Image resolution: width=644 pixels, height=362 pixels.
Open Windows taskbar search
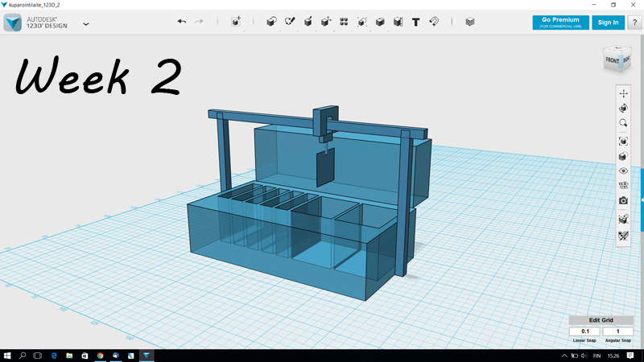[23, 356]
